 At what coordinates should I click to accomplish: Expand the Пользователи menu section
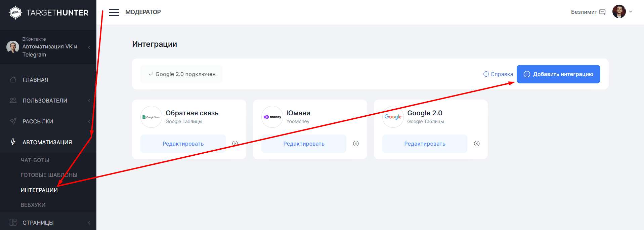click(x=45, y=101)
